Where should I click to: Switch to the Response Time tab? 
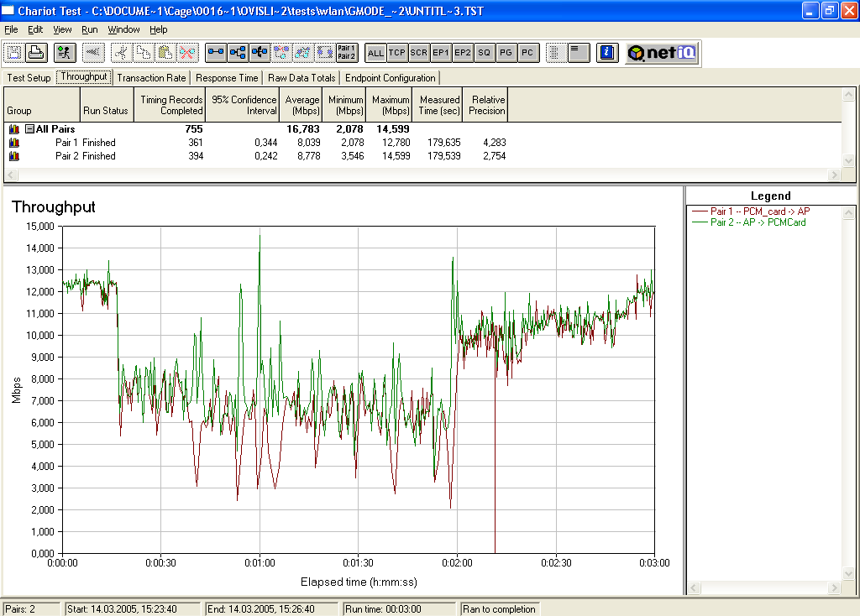click(x=227, y=78)
